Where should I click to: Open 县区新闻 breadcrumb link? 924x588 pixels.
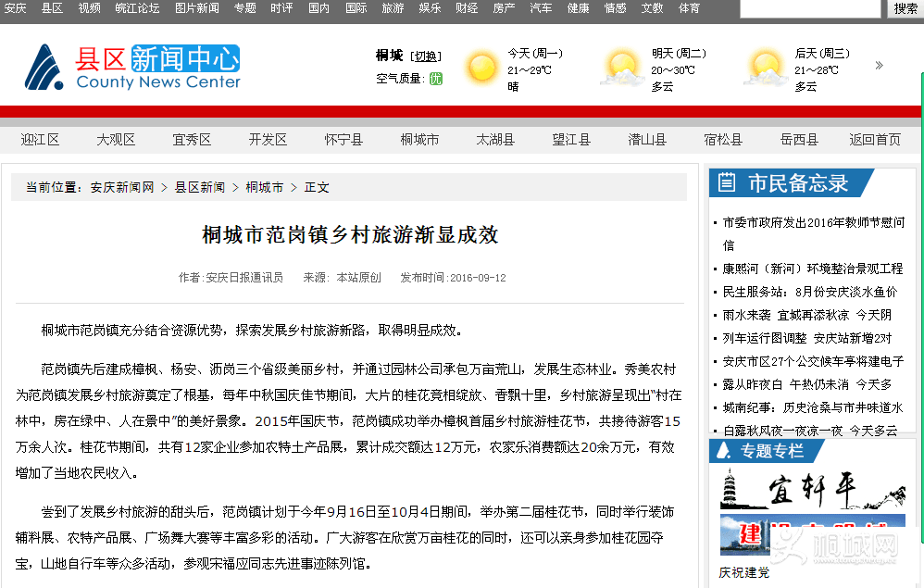[x=200, y=187]
